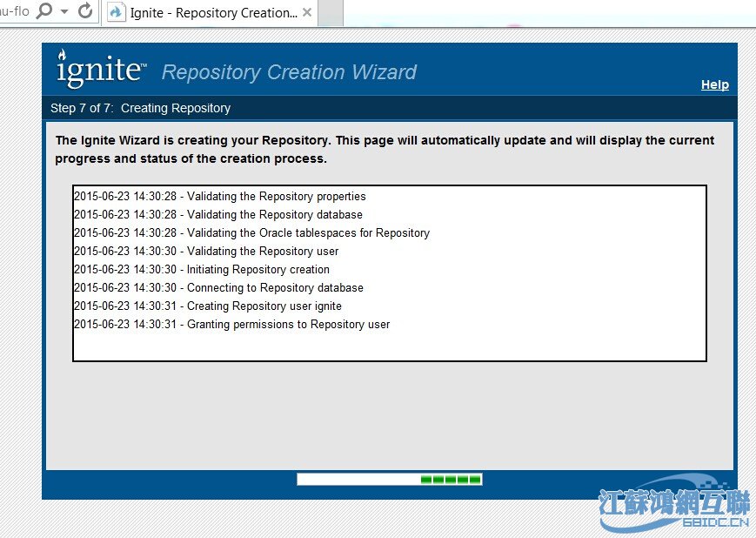
Task: Click the Ignite Wizard description paragraph
Action: (385, 150)
